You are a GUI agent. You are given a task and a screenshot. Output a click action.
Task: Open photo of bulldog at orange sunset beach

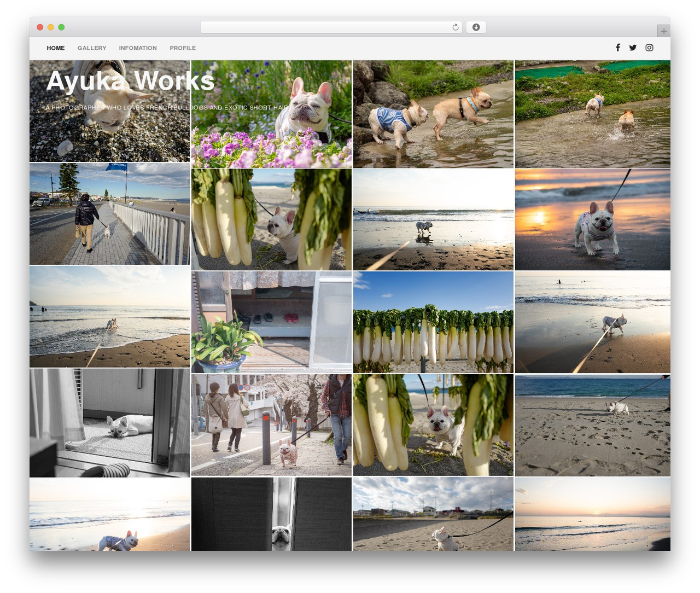tap(592, 219)
